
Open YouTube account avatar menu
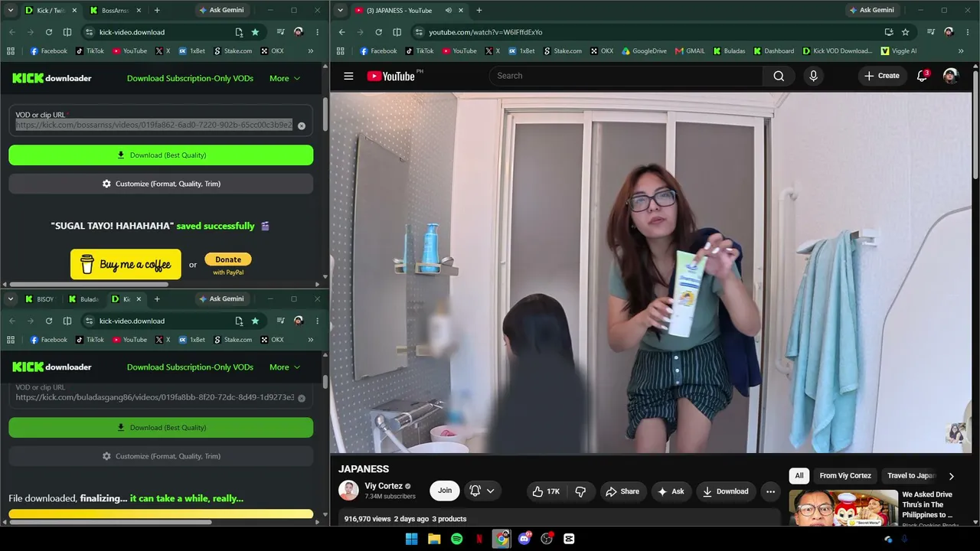point(951,76)
